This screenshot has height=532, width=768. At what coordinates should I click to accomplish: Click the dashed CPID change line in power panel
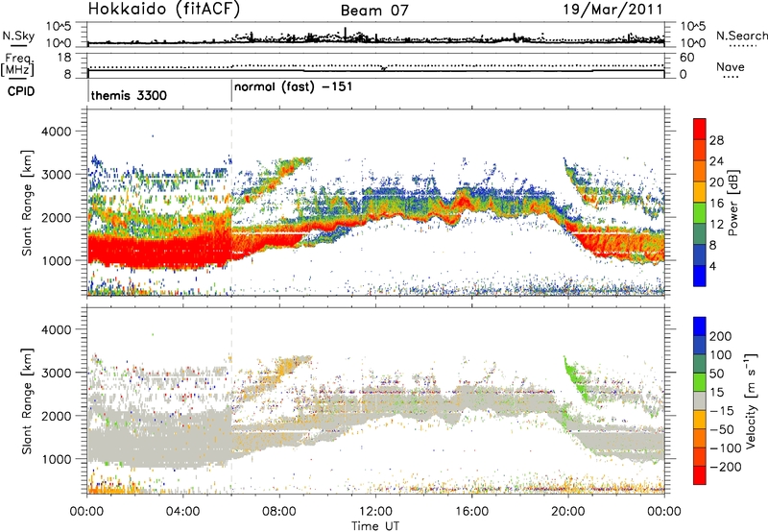[231, 203]
